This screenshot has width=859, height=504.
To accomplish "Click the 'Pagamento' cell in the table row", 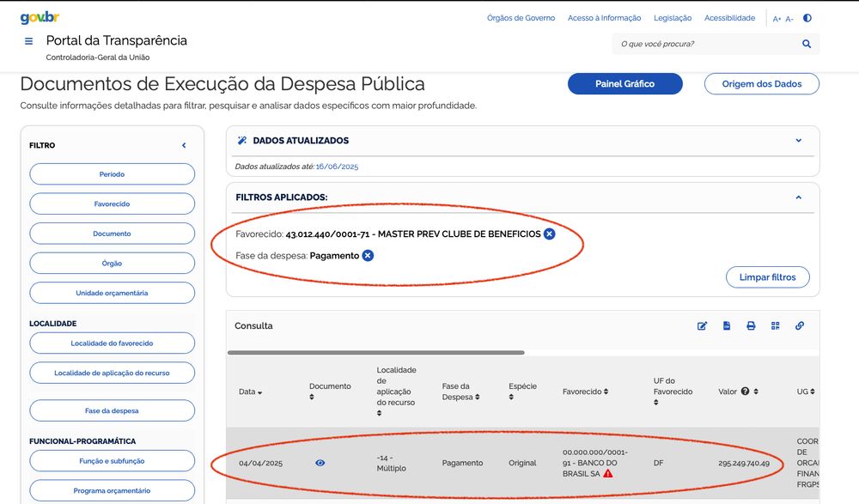I will click(x=462, y=463).
